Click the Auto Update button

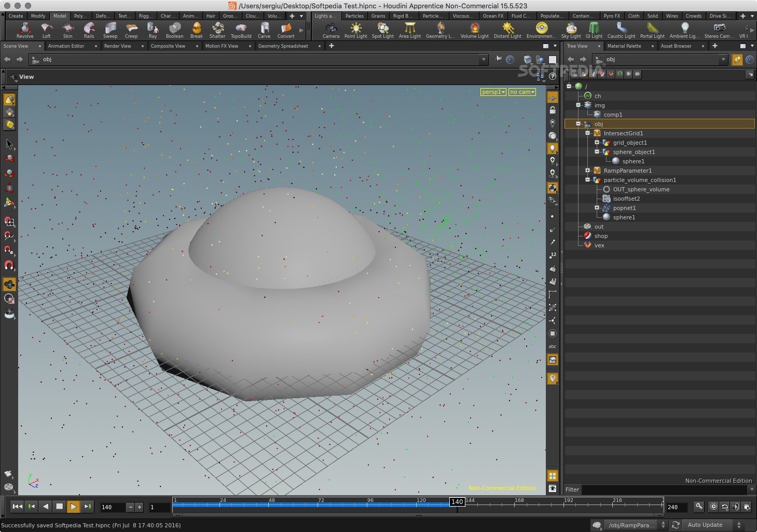705,525
